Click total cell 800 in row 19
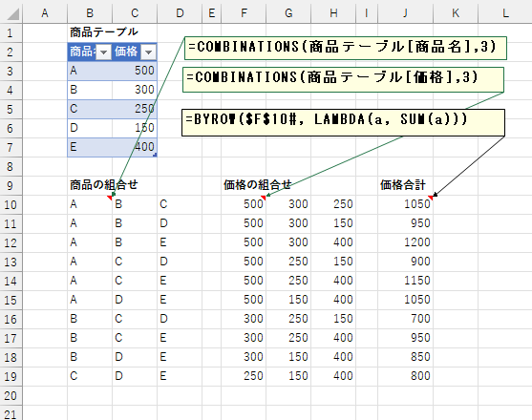The height and width of the screenshot is (420, 532). [405, 376]
